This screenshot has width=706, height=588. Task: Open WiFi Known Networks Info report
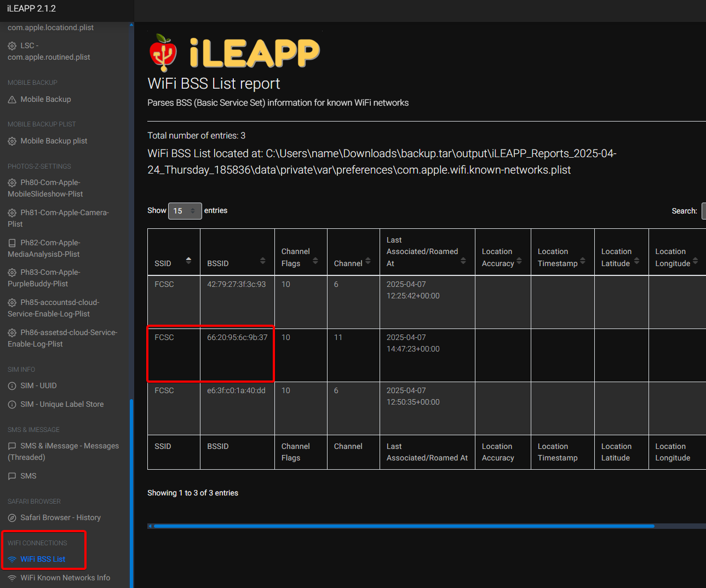tap(65, 578)
